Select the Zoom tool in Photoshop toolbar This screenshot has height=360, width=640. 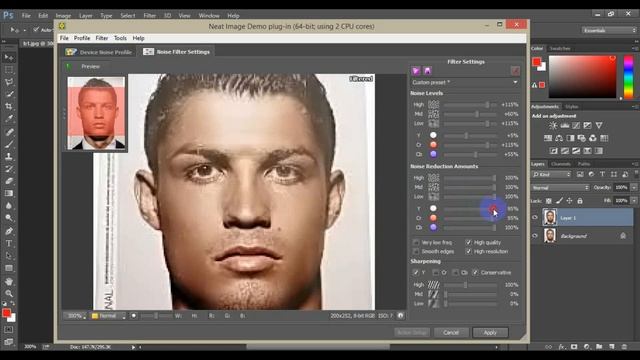coord(9,293)
